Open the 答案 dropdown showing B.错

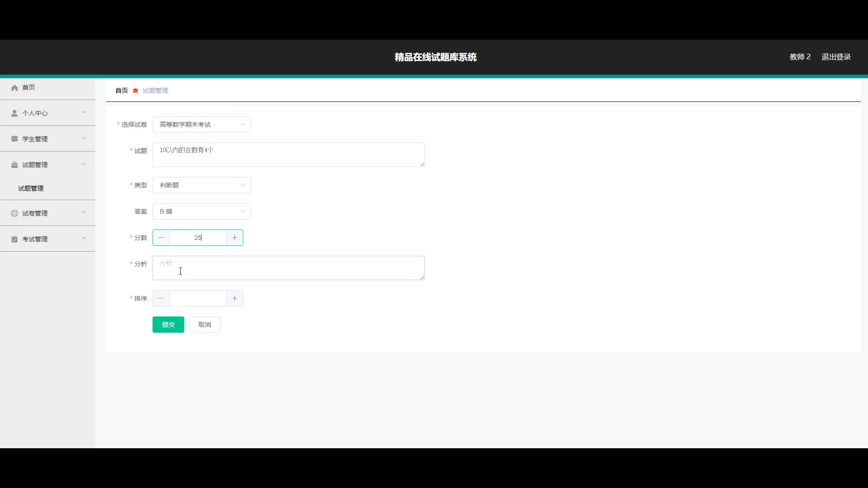tap(202, 211)
